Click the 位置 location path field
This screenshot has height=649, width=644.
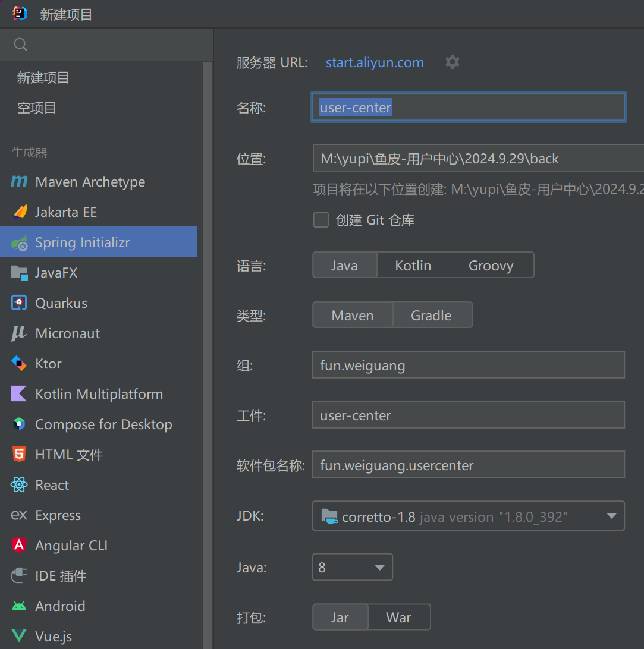point(478,158)
